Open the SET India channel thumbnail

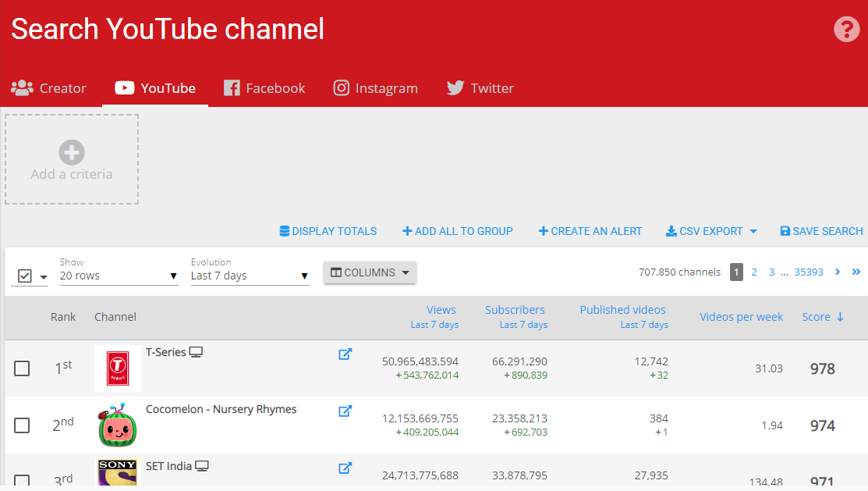pos(117,472)
